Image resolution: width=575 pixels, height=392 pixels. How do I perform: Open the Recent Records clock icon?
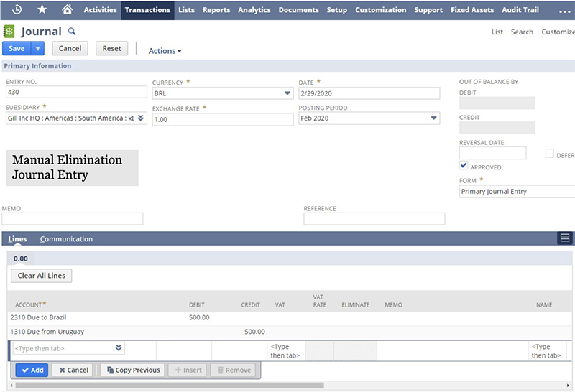[x=17, y=10]
